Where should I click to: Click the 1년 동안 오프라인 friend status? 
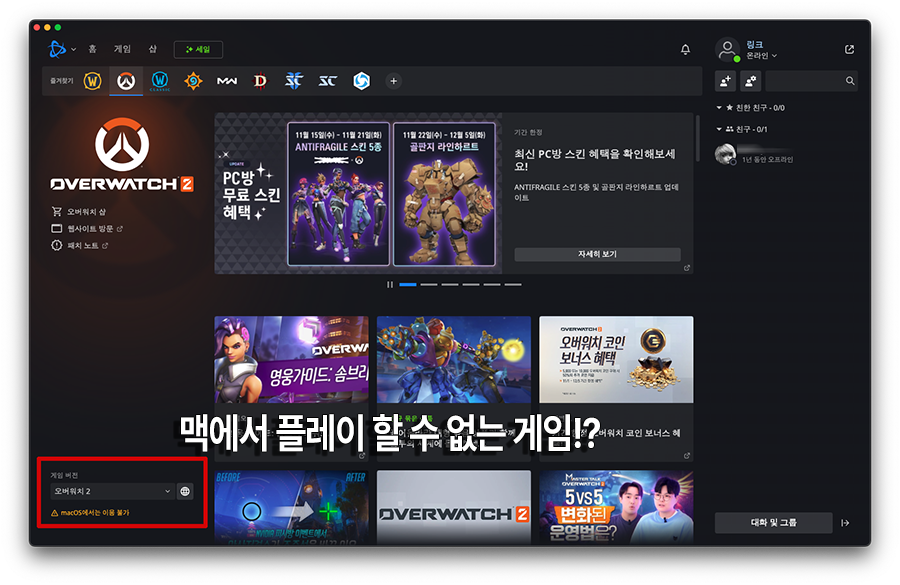click(767, 160)
